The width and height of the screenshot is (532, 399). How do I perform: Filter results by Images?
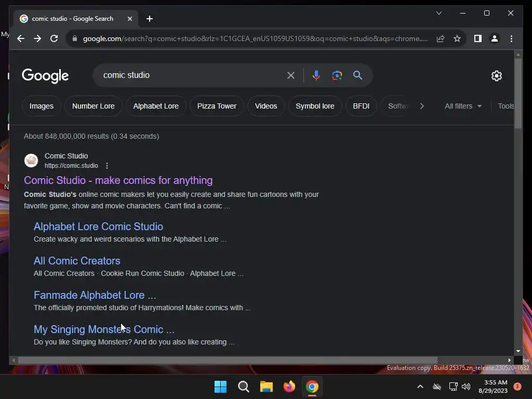pyautogui.click(x=42, y=106)
